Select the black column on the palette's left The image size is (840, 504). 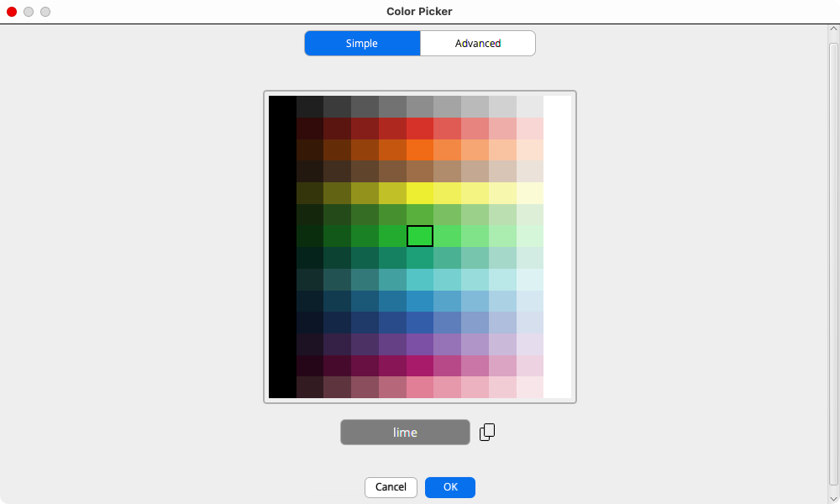282,247
